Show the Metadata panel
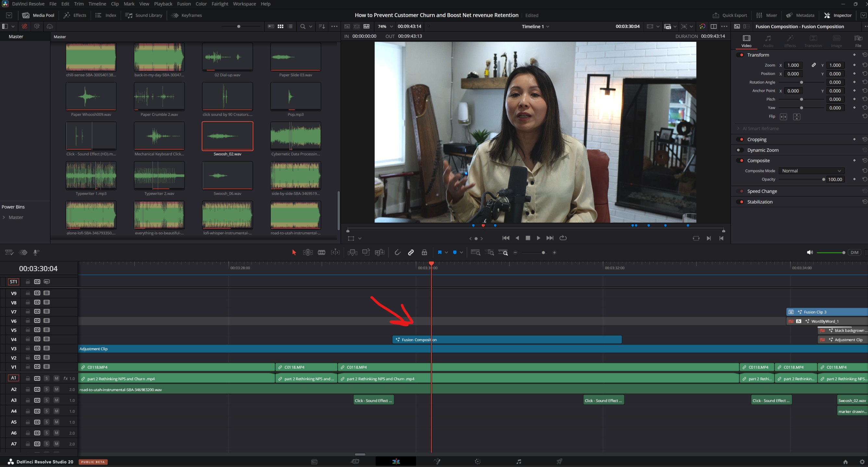This screenshot has width=868, height=467. pyautogui.click(x=800, y=15)
